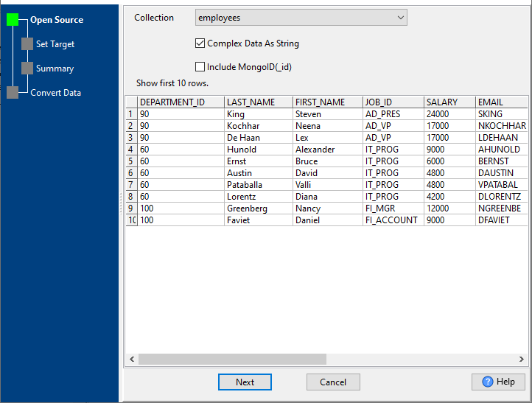Click the gray Convert Data step icon
This screenshot has width=532, height=403.
pos(13,93)
